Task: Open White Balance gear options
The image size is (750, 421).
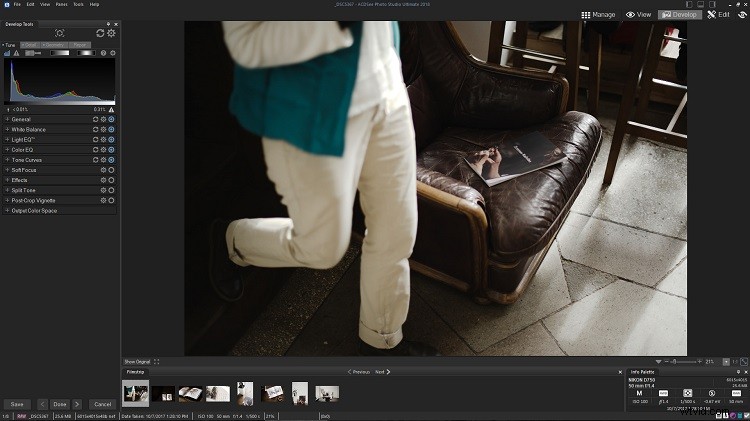Action: pyautogui.click(x=103, y=130)
